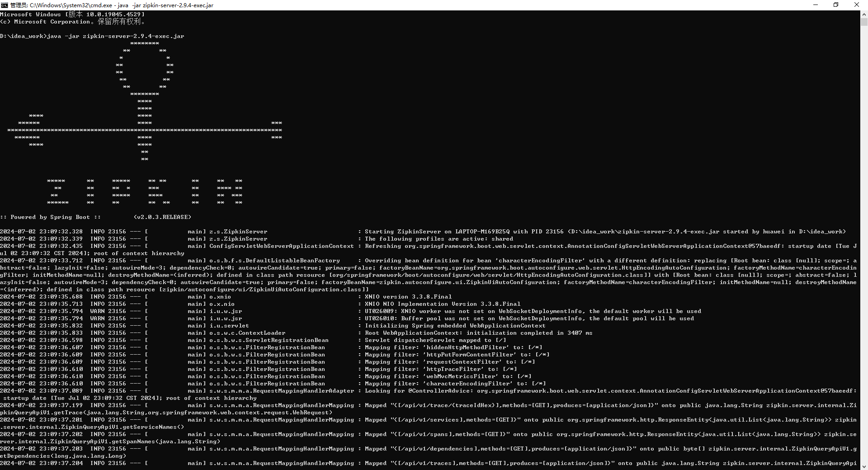Click the 'Powered by Spring Boot' line
The height and width of the screenshot is (470, 868).
point(50,217)
